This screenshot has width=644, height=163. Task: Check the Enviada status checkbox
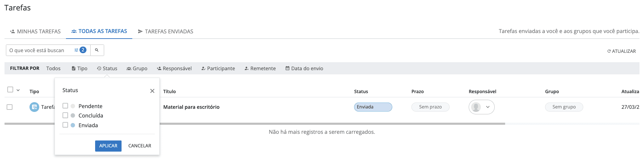[65, 125]
